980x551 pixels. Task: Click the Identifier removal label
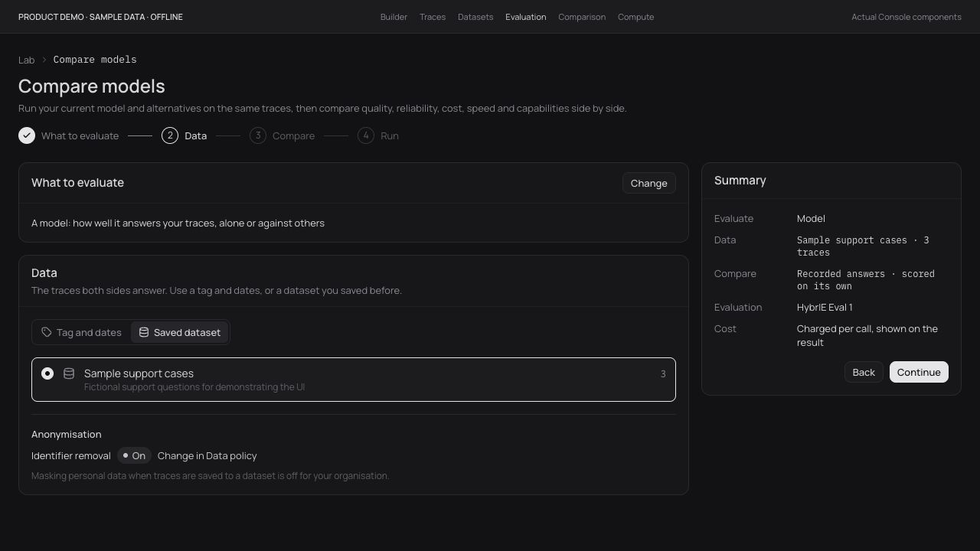[x=71, y=455]
